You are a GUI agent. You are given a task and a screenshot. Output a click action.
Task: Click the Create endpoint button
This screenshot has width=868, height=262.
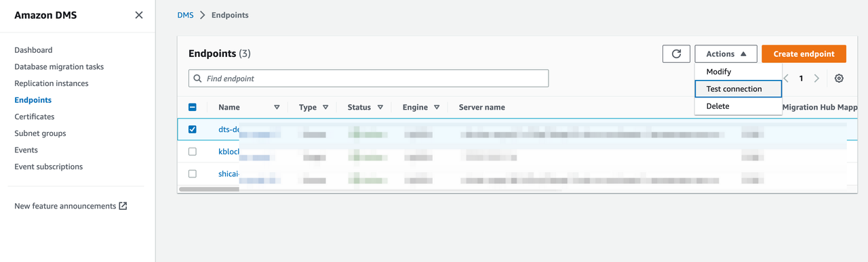[804, 53]
